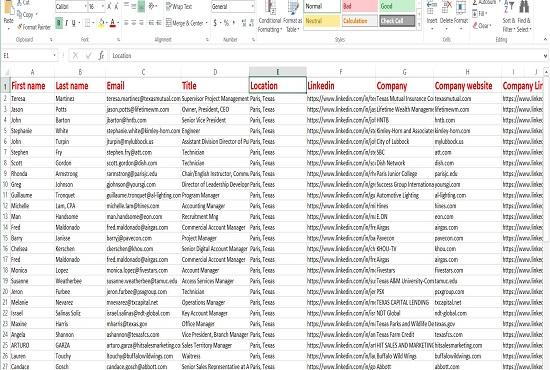Select cell containing Guillaume
This screenshot has width=550, height=370.
pyautogui.click(x=32, y=195)
